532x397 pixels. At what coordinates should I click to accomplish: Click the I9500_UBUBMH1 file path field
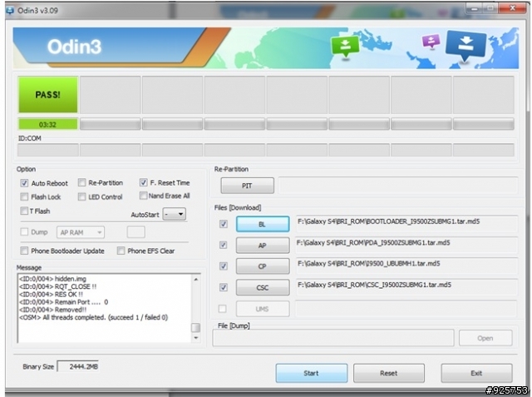(406, 265)
